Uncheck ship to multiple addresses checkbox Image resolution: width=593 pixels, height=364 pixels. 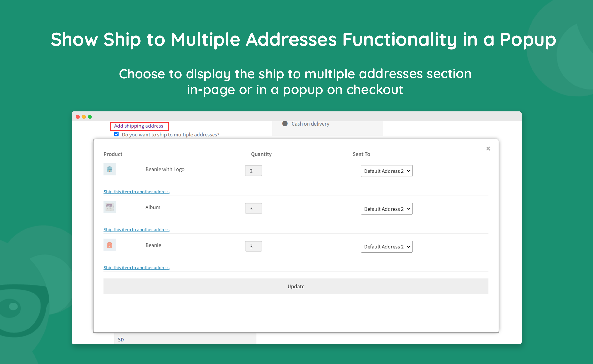coord(117,134)
